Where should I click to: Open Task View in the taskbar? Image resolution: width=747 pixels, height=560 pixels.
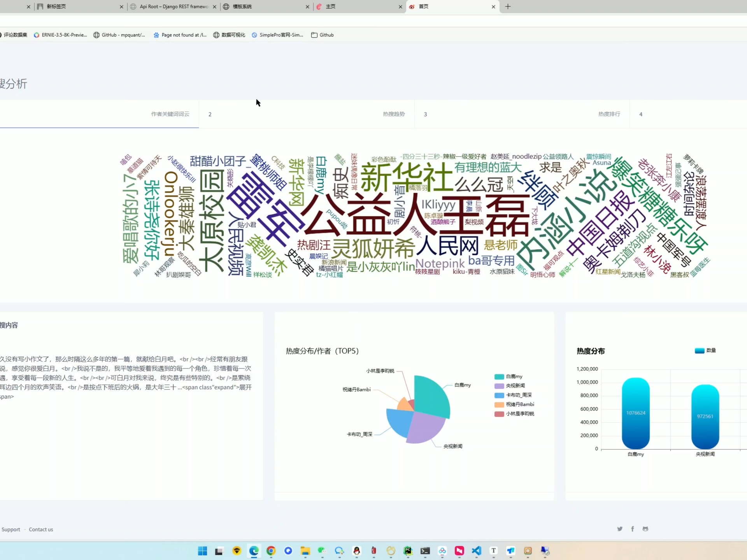point(219,551)
